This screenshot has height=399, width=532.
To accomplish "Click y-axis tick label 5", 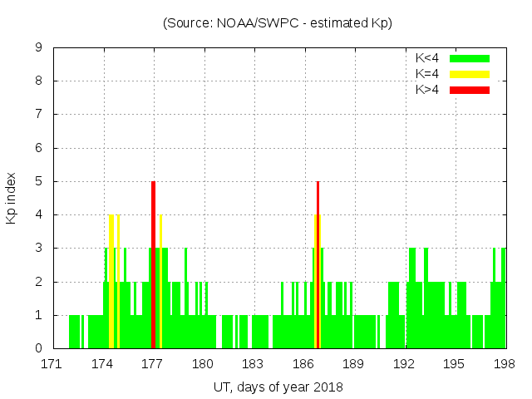I will point(39,182).
